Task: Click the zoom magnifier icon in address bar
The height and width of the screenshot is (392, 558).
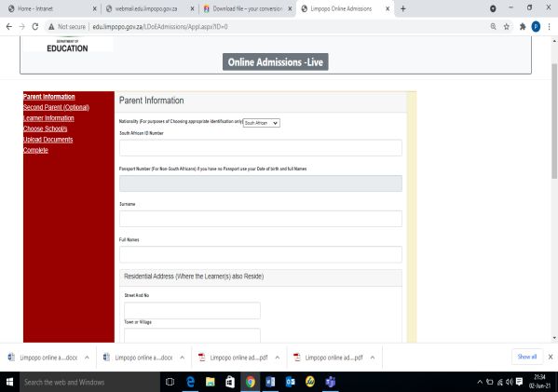Action: (493, 27)
